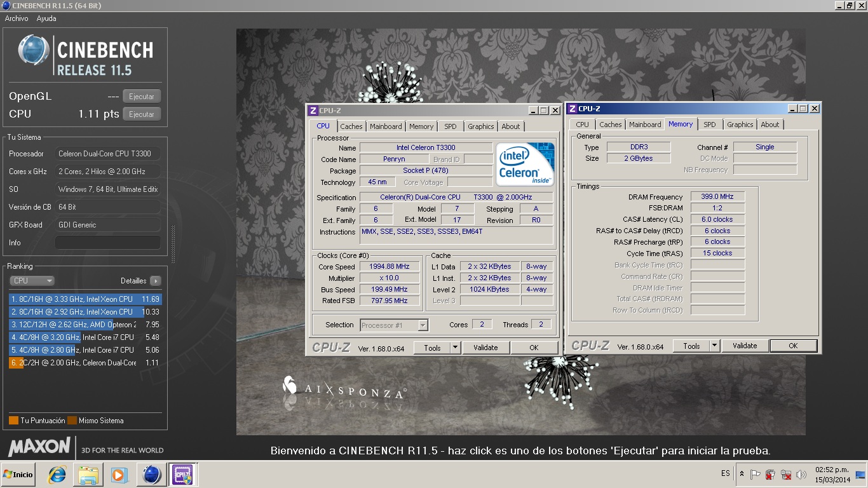
Task: Expand ranking Detailles arrow button
Action: [x=156, y=281]
